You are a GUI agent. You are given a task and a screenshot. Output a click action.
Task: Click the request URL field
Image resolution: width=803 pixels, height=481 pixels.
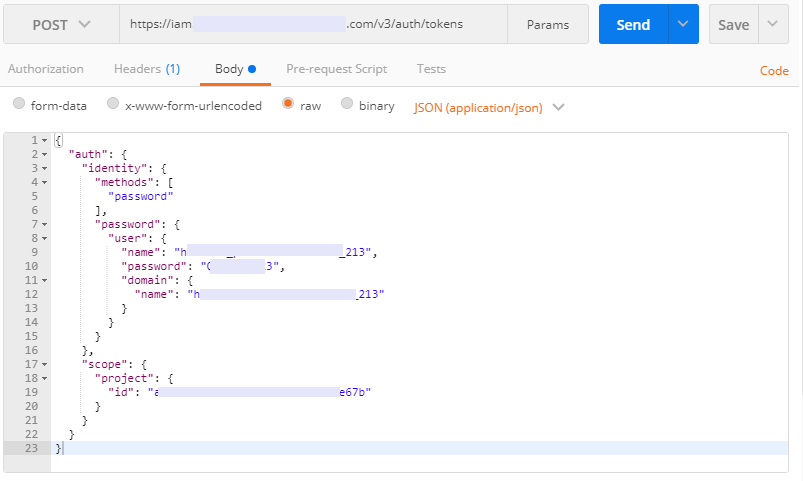[x=313, y=25]
